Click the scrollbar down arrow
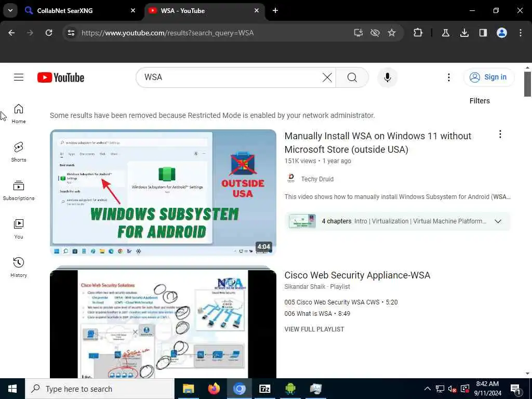 527,374
